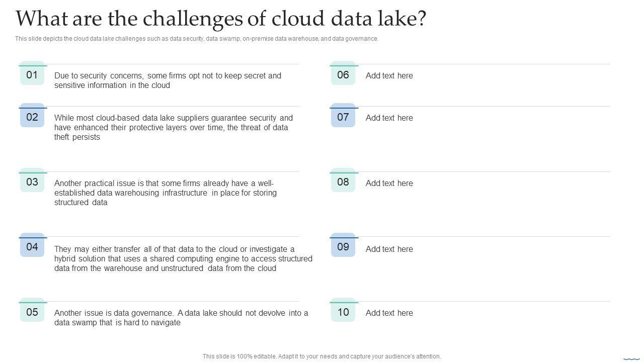Screen dimensions: 644x362
Task: Click the security concerns text block
Action: coord(168,80)
